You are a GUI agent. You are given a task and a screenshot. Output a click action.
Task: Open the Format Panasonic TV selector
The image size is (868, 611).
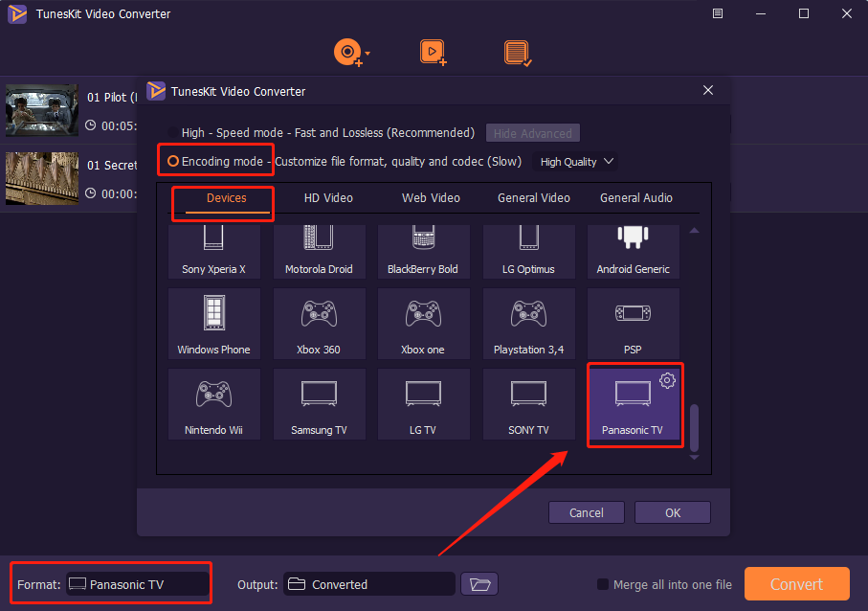tap(137, 584)
